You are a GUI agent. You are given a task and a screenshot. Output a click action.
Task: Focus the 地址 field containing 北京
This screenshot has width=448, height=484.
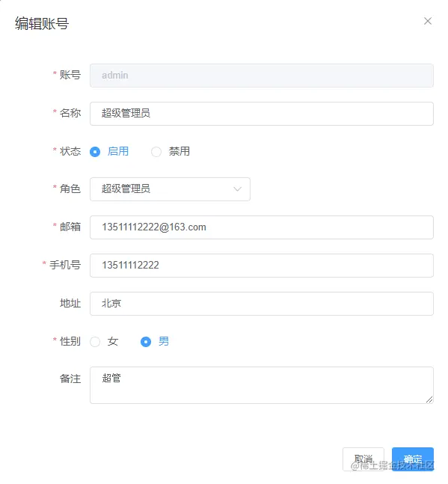(262, 304)
